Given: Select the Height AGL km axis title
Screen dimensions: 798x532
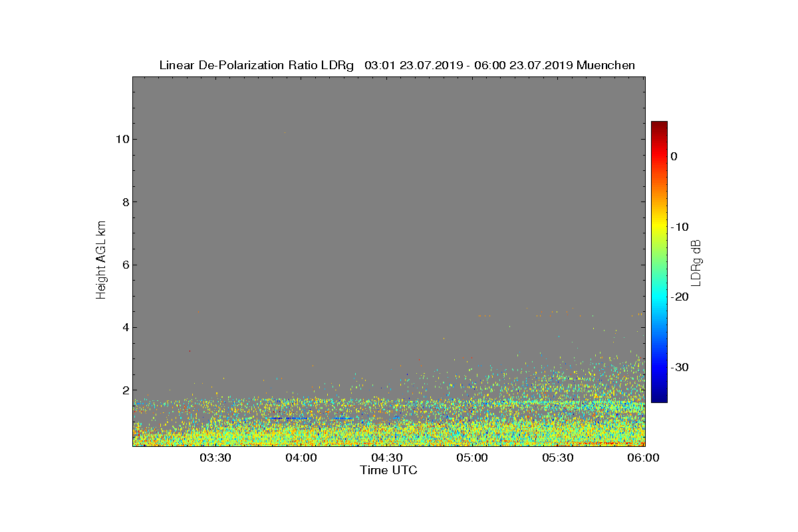Looking at the screenshot, I should tap(101, 261).
